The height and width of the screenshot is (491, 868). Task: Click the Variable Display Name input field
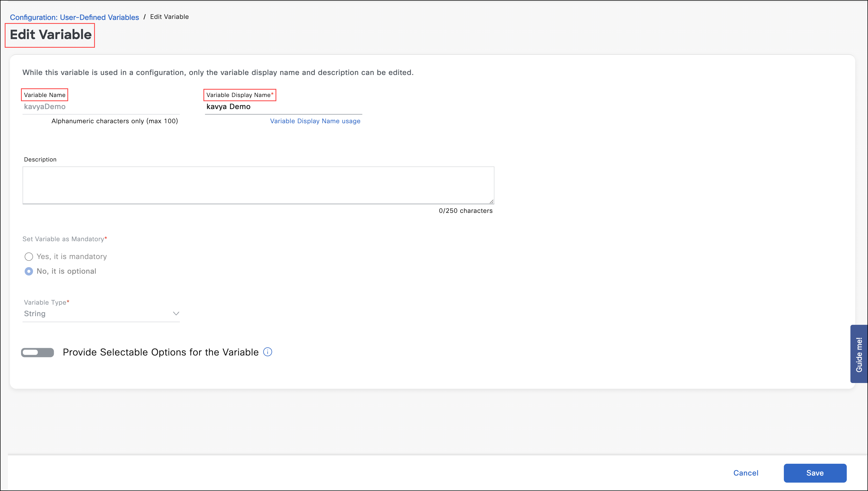pos(283,107)
